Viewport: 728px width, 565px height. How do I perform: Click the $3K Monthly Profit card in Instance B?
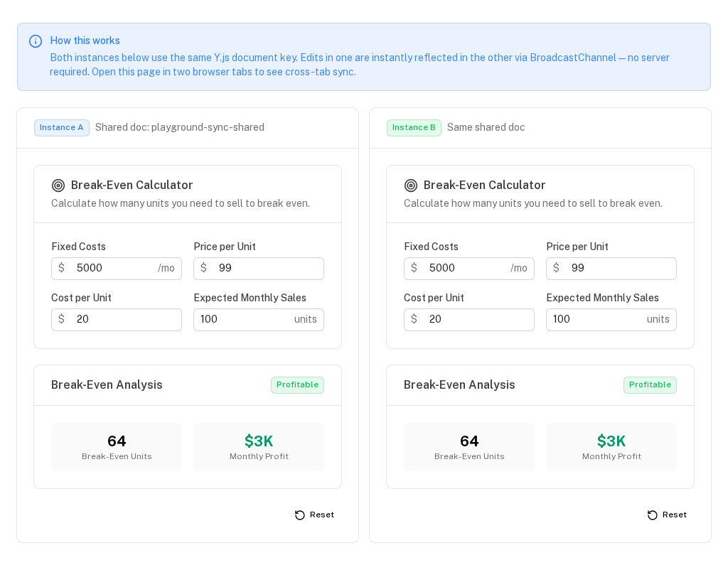611,446
